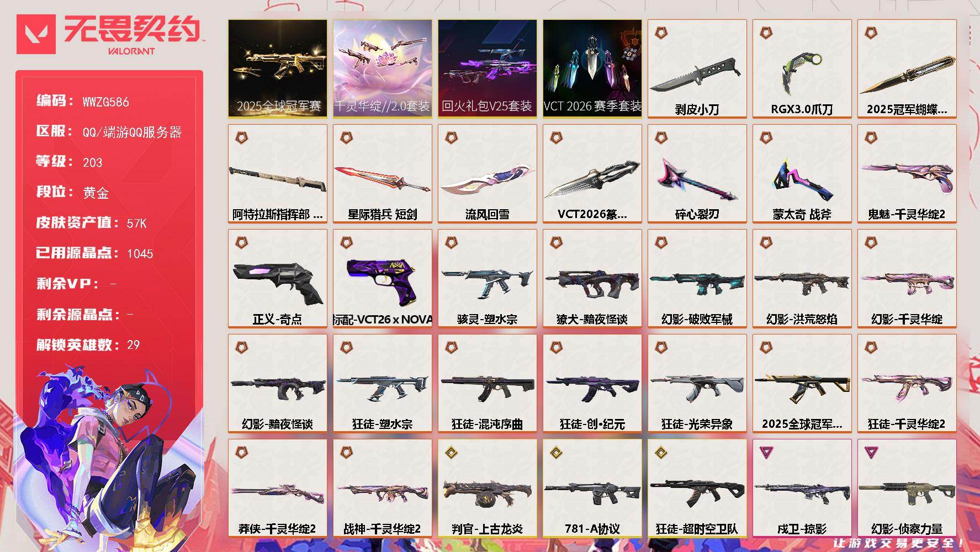980x552 pixels.
Task: Select the 狂徒-混沌序曲 rifle card
Action: point(488,383)
